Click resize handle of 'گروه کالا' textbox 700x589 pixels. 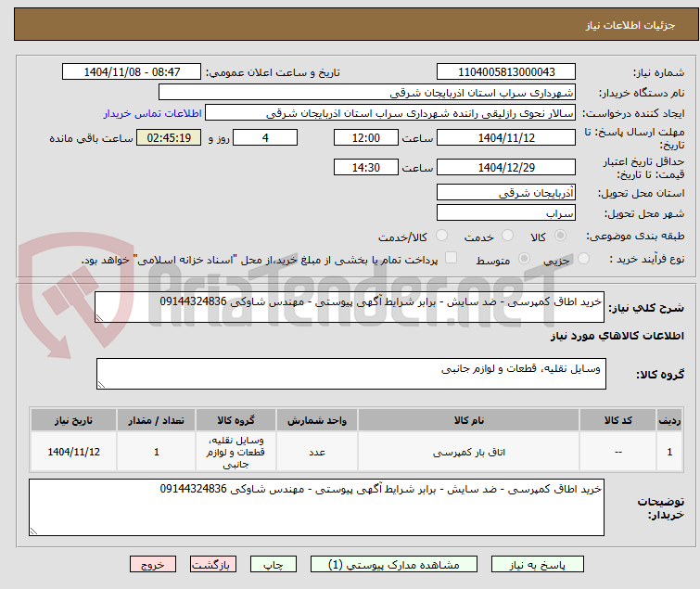pos(101,385)
